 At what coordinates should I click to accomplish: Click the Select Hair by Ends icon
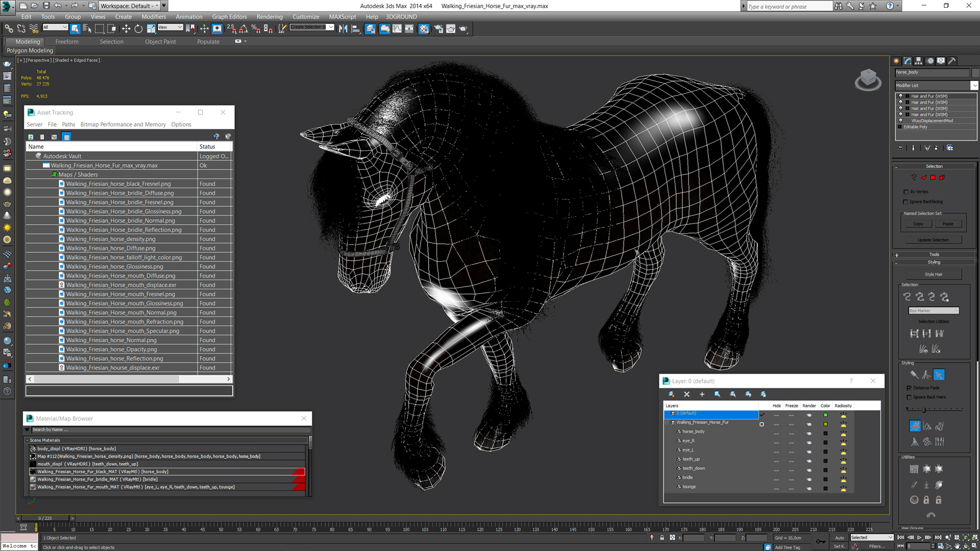(907, 296)
